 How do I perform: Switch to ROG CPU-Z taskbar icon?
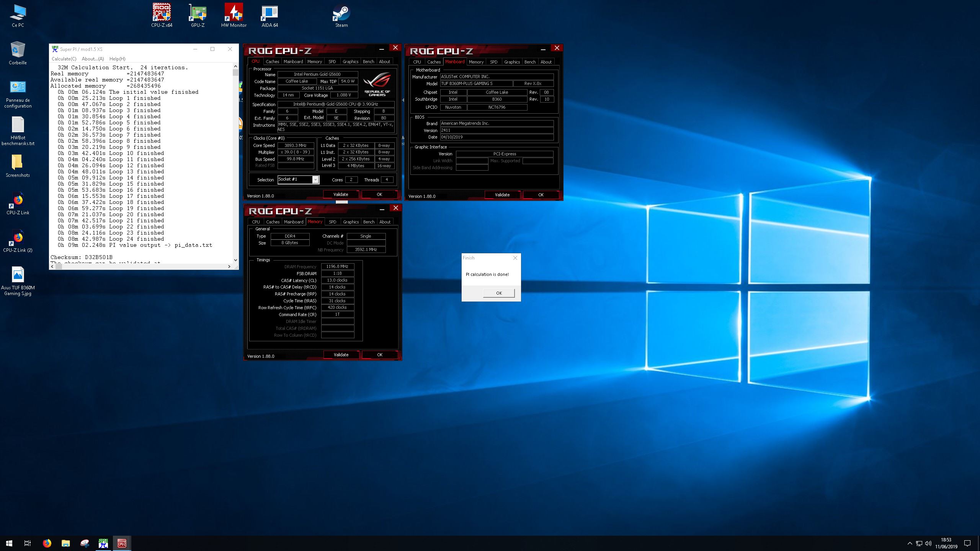[x=122, y=543]
